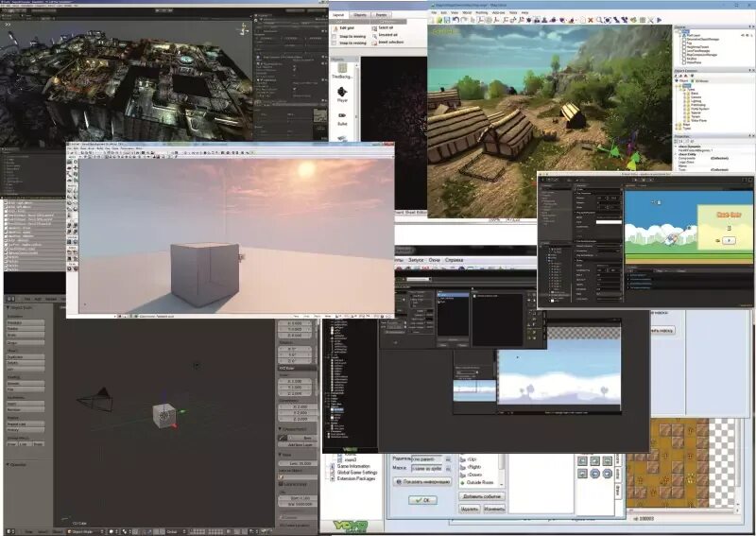Screen dimensions: 756x536
Task: Click the Smooth shading button in Blender
Action: coord(26,384)
